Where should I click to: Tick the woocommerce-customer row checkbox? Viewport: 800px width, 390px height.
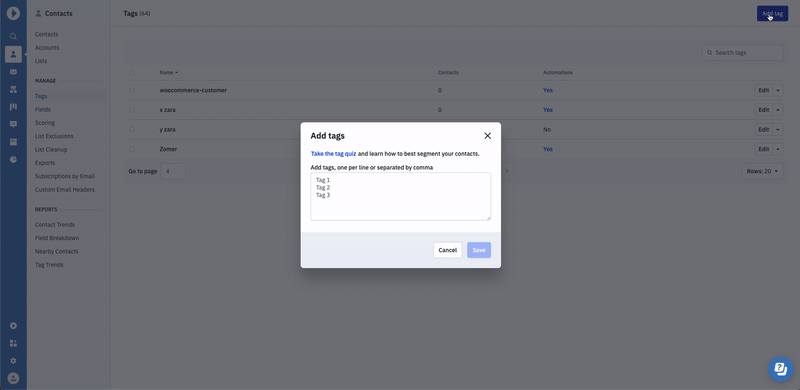click(x=132, y=90)
